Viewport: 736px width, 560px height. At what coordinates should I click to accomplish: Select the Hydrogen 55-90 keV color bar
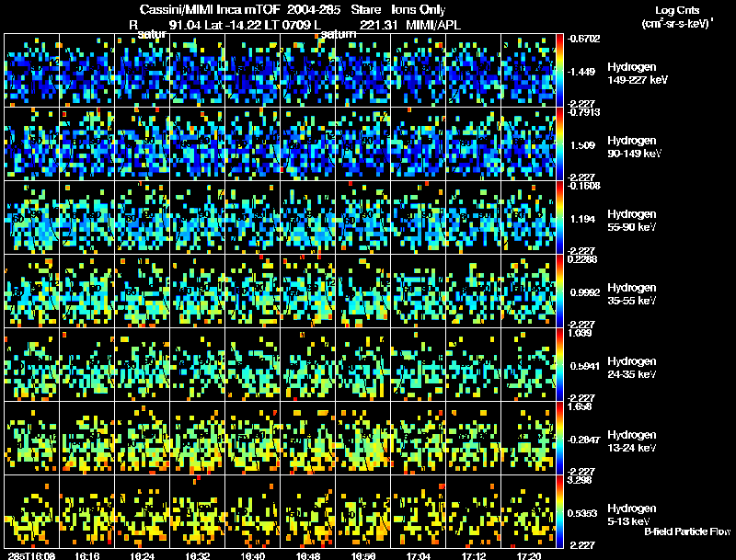[559, 218]
